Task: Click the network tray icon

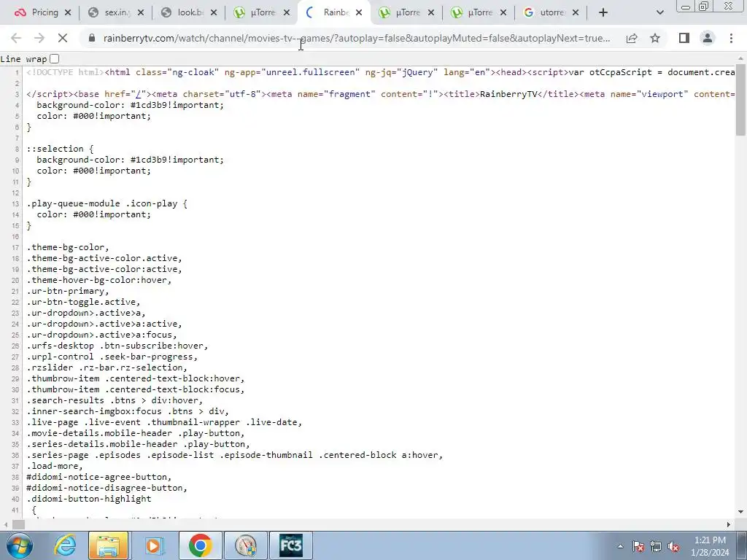Action: (656, 546)
